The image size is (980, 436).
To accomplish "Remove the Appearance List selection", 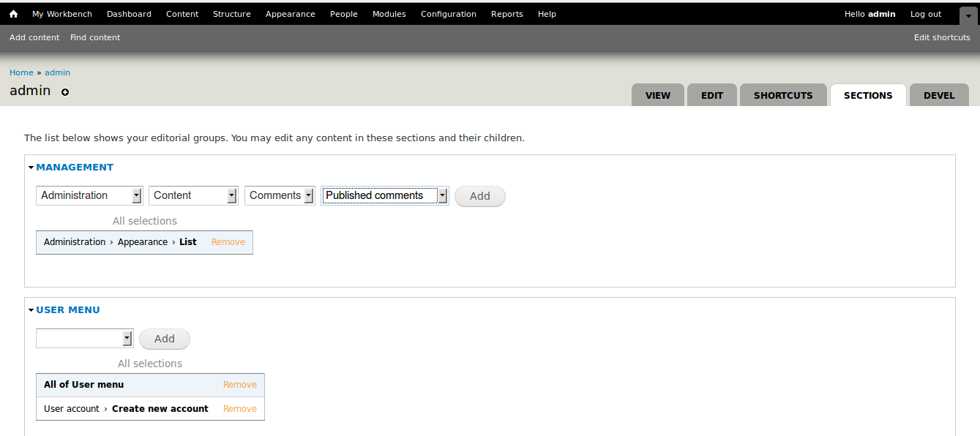I will point(228,241).
